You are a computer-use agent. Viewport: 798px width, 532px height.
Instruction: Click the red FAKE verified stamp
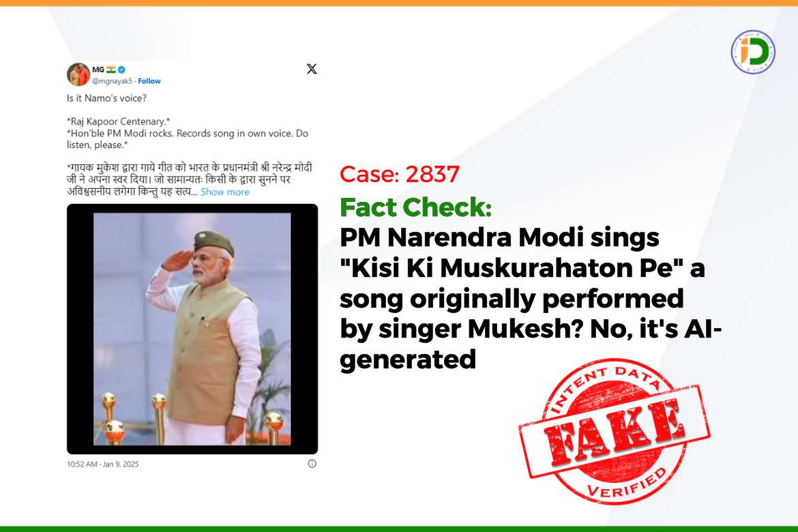click(x=615, y=432)
